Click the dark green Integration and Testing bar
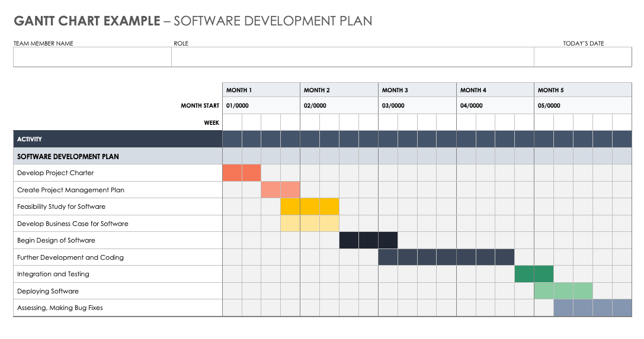 tap(534, 275)
